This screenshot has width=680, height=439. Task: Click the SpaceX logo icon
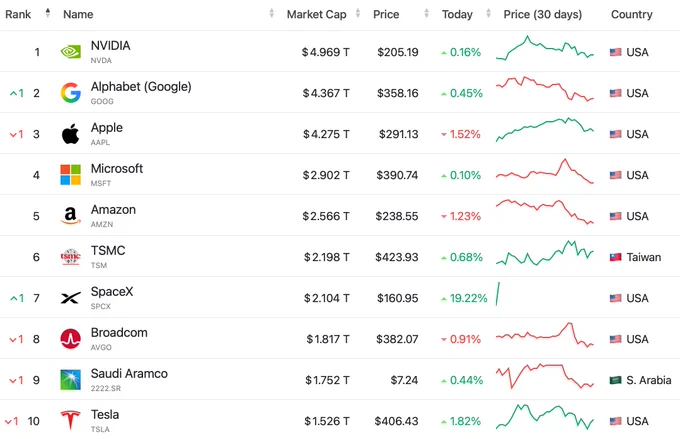coord(70,298)
